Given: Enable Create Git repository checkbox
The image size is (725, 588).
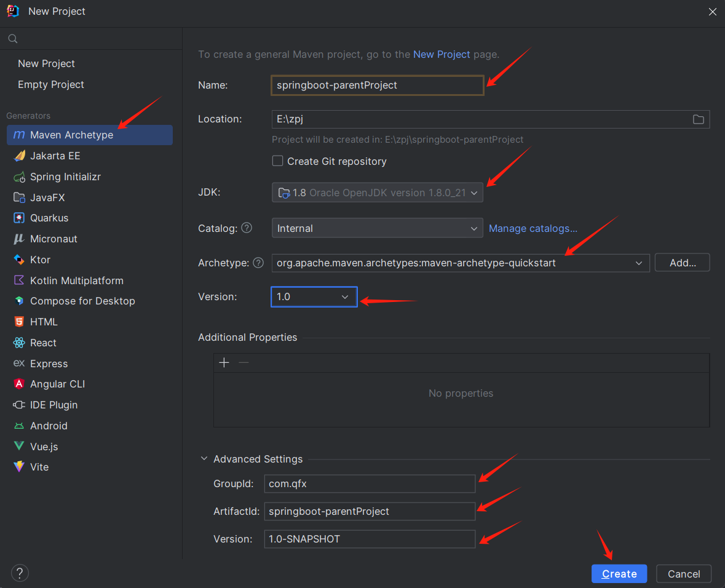Looking at the screenshot, I should [x=277, y=161].
